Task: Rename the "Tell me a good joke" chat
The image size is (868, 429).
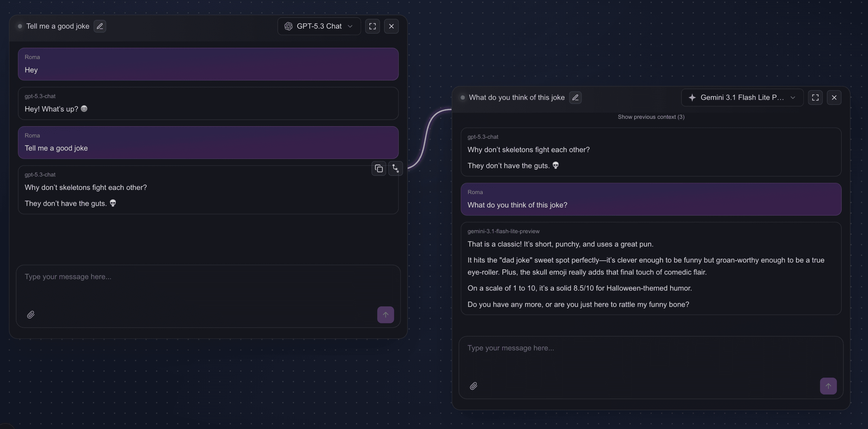Action: pos(100,26)
